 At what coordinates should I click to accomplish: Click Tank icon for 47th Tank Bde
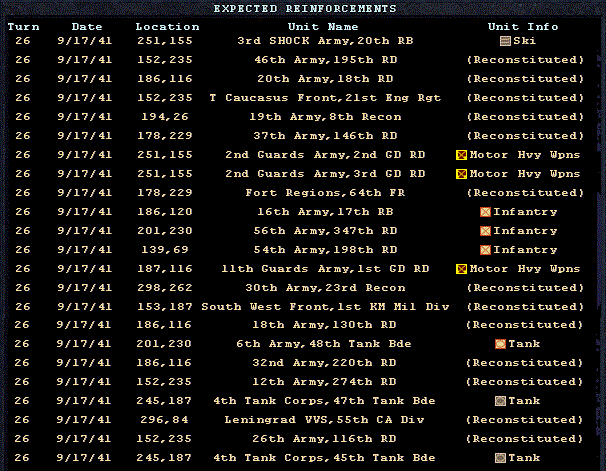tap(500, 401)
